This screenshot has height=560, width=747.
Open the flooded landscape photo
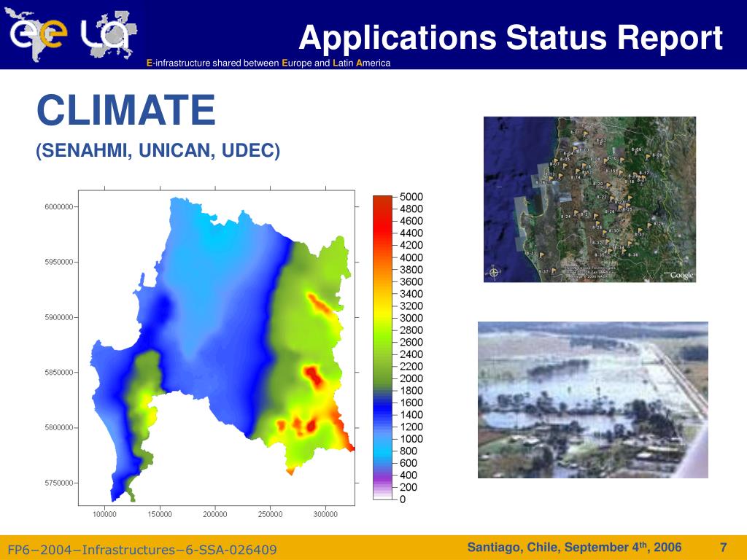point(592,400)
